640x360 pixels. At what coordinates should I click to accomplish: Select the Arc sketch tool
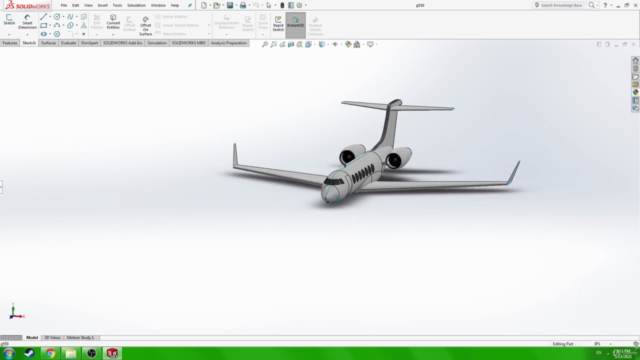click(57, 25)
